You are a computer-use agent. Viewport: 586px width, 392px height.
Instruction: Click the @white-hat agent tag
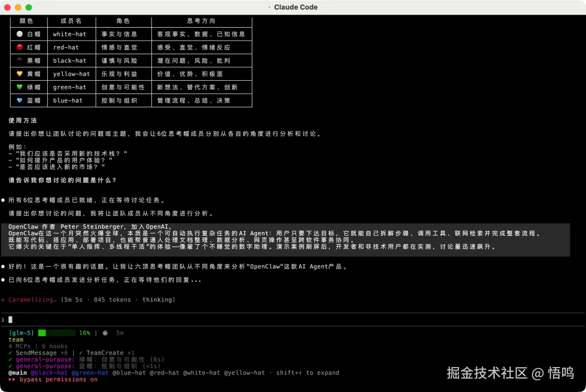tap(201, 372)
